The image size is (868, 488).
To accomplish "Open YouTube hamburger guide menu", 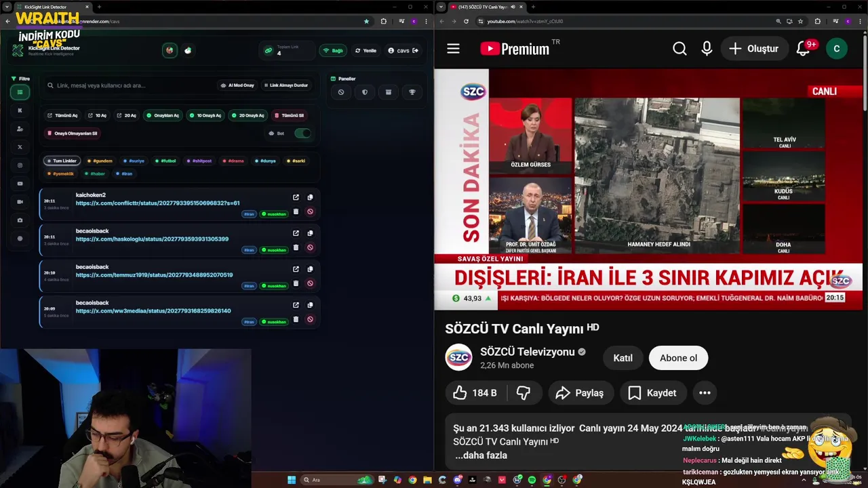I will click(x=453, y=49).
